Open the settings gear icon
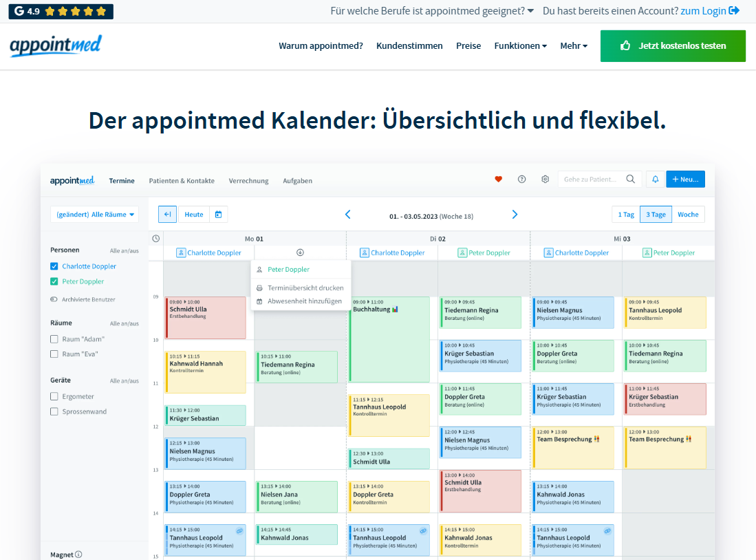756x560 pixels. click(x=546, y=180)
